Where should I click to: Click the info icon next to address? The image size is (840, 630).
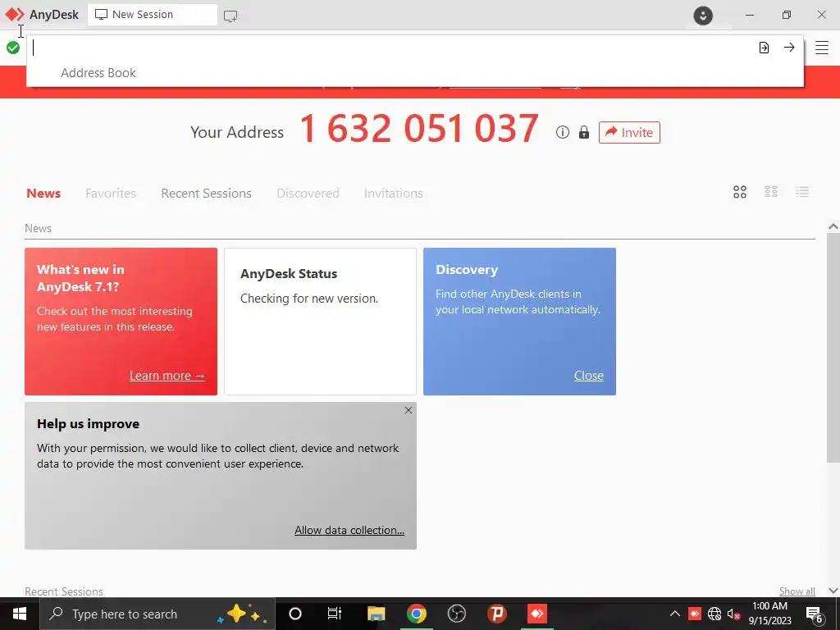point(563,132)
